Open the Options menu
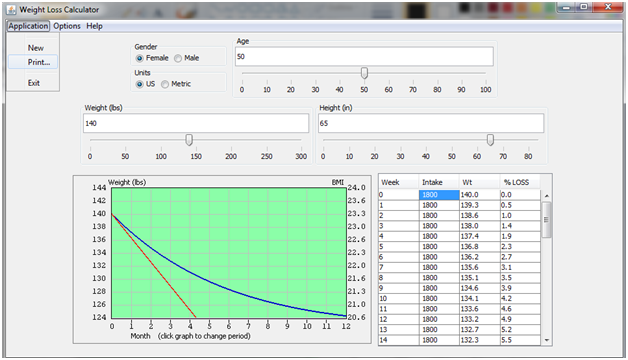Screen dimensions: 628x360 click(x=67, y=26)
